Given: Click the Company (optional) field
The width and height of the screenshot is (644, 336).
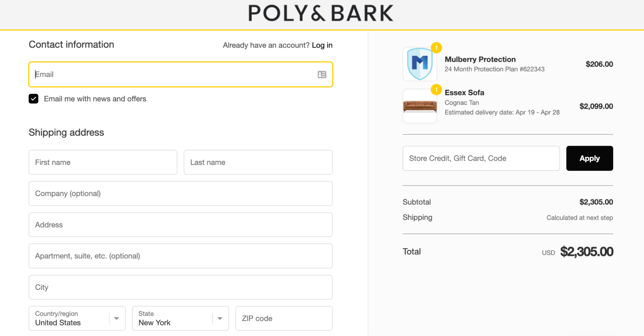Looking at the screenshot, I should [180, 193].
